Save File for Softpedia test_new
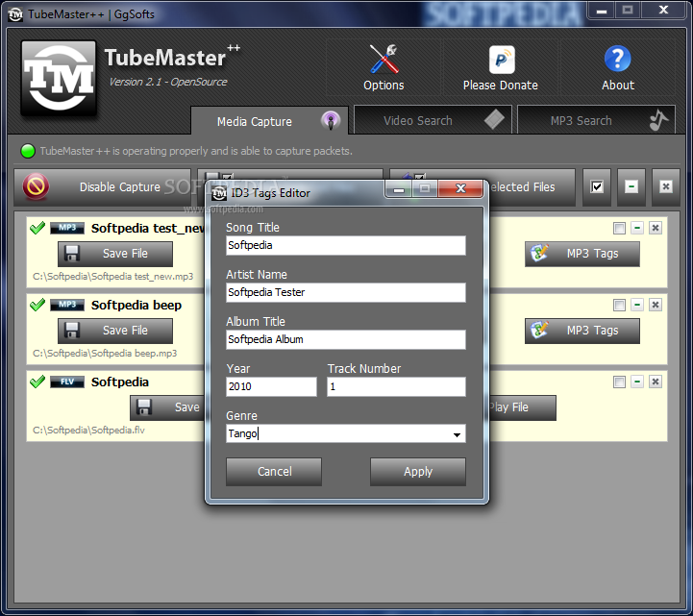This screenshot has height=616, width=693. (x=115, y=254)
